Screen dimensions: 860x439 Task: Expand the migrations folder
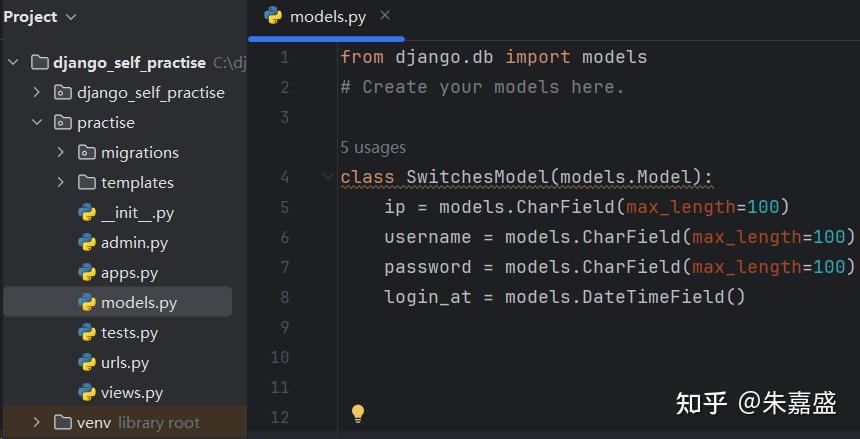pyautogui.click(x=61, y=152)
